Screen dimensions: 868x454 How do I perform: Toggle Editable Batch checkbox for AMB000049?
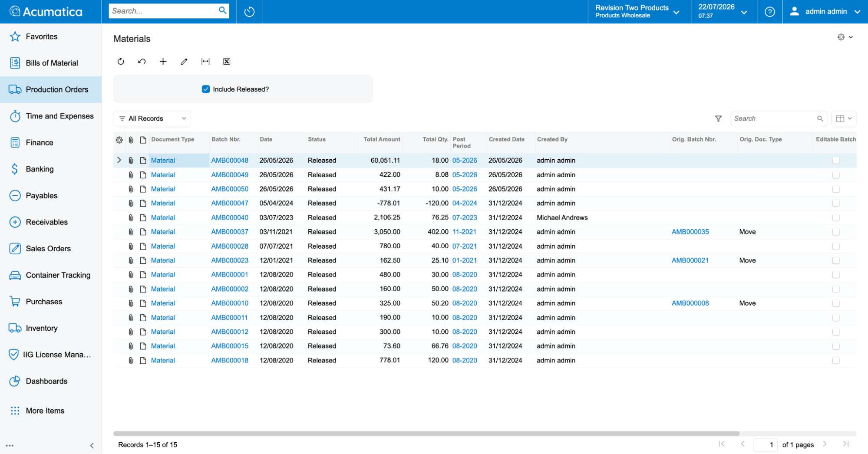pos(836,175)
